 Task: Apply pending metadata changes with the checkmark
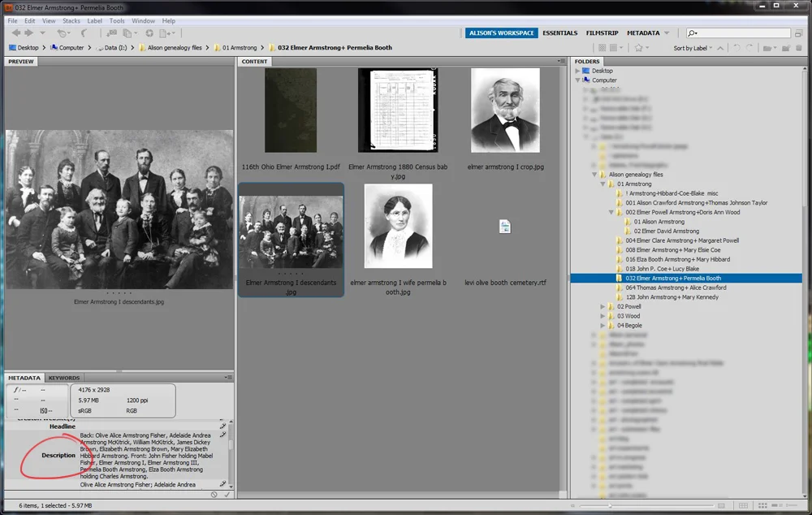point(227,493)
